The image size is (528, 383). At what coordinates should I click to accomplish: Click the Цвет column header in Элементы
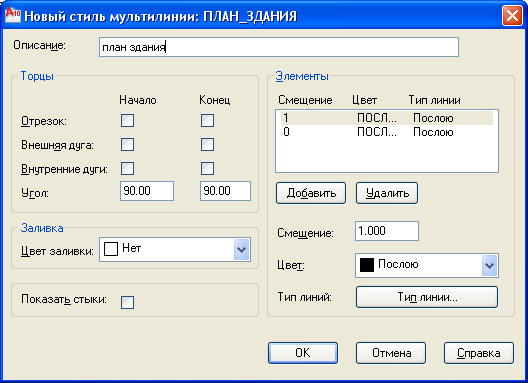(x=364, y=100)
